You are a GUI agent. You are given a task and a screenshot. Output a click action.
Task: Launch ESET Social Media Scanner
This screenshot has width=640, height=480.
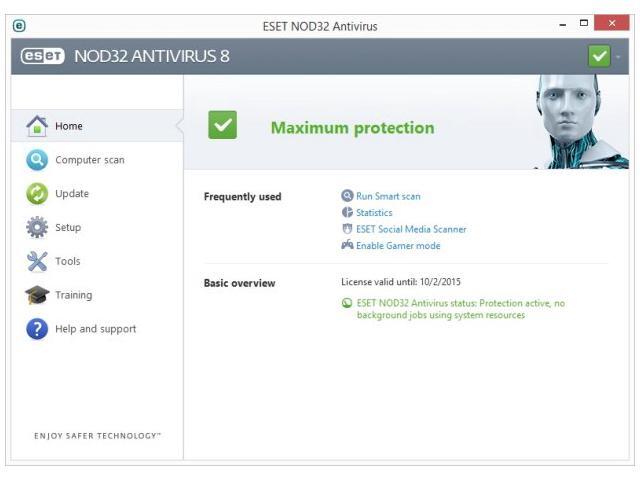tap(411, 229)
